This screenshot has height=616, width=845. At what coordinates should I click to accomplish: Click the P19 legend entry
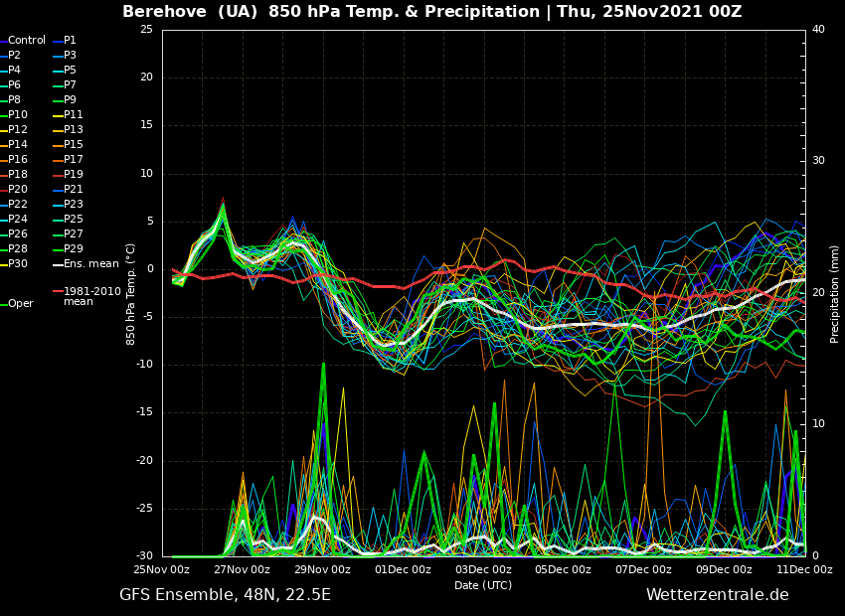(74, 175)
